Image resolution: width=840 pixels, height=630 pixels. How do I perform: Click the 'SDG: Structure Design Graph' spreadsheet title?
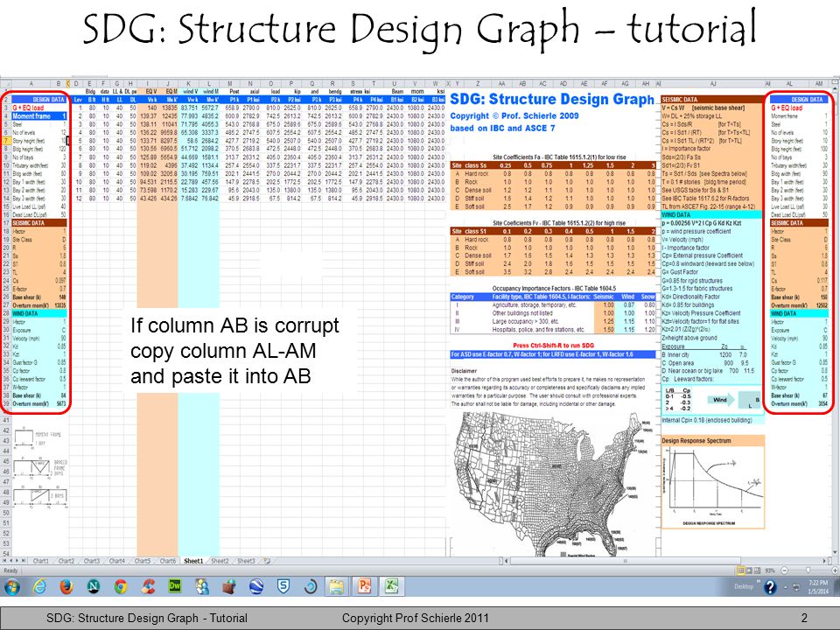552,99
